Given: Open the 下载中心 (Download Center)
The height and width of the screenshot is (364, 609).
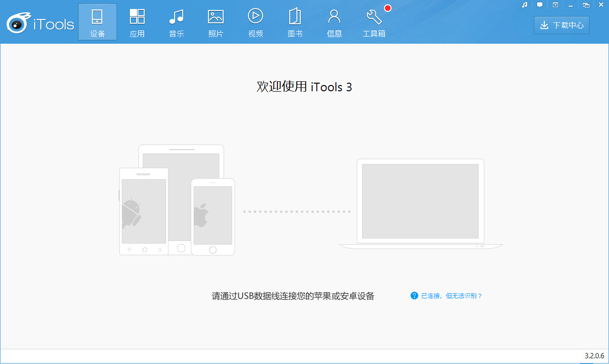Looking at the screenshot, I should (x=561, y=25).
